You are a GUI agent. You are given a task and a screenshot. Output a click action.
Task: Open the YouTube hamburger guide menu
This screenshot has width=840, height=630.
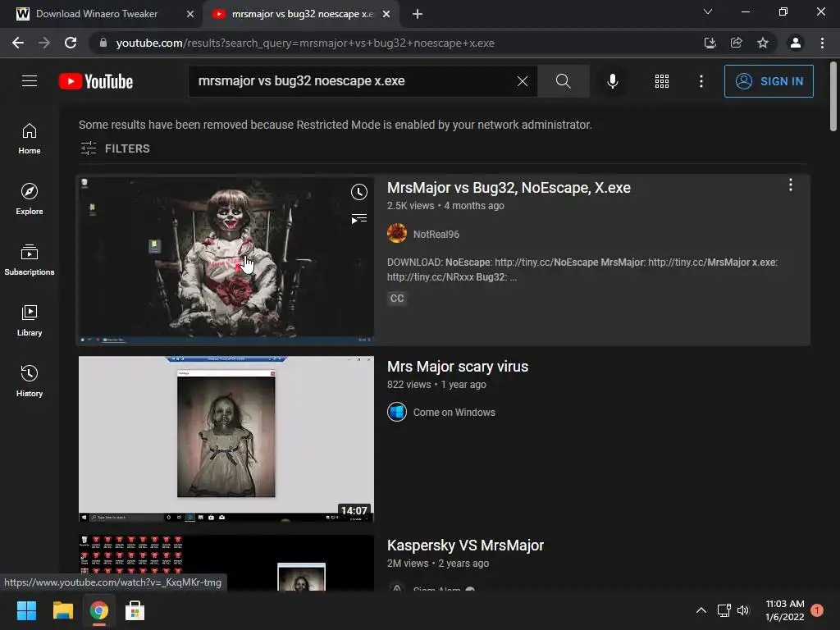point(30,81)
